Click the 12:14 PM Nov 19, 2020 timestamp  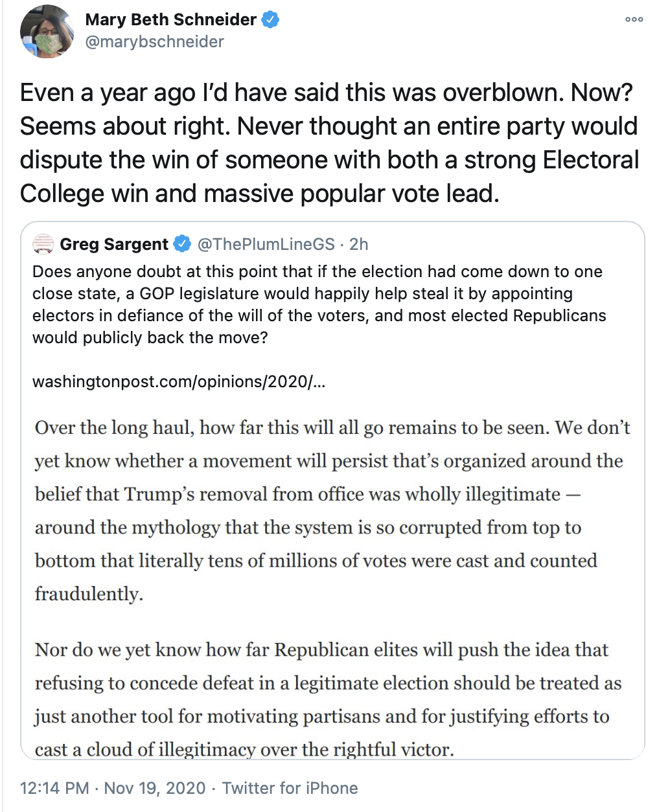(113, 788)
